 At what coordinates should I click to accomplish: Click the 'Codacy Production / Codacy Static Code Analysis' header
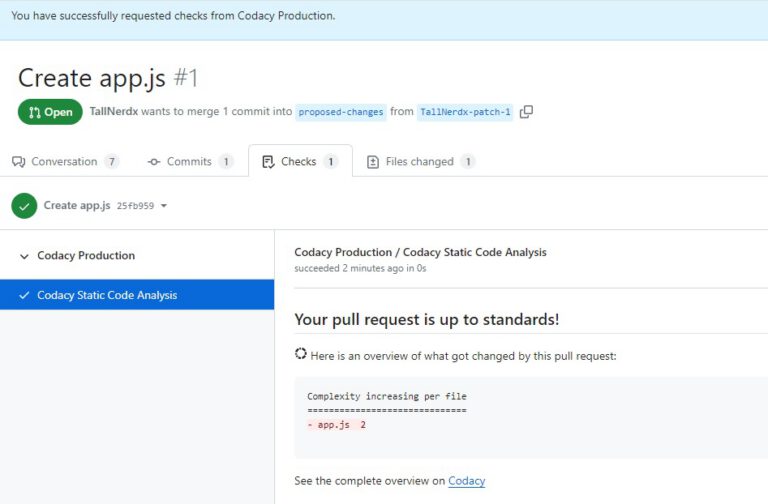click(420, 252)
